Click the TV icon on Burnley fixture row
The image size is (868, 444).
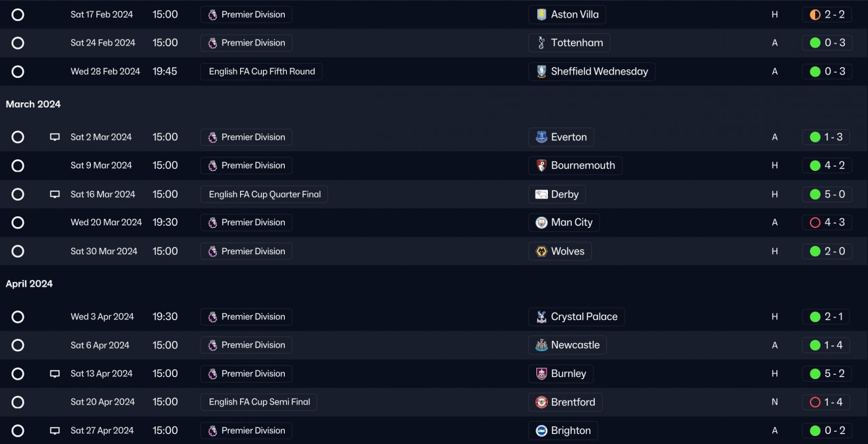click(55, 374)
